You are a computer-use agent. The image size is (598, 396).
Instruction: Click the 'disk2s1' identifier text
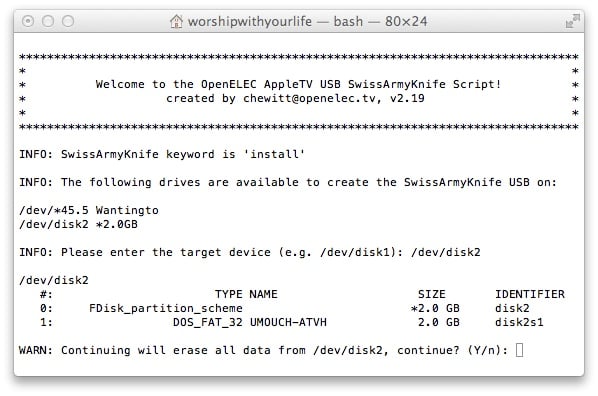[519, 322]
